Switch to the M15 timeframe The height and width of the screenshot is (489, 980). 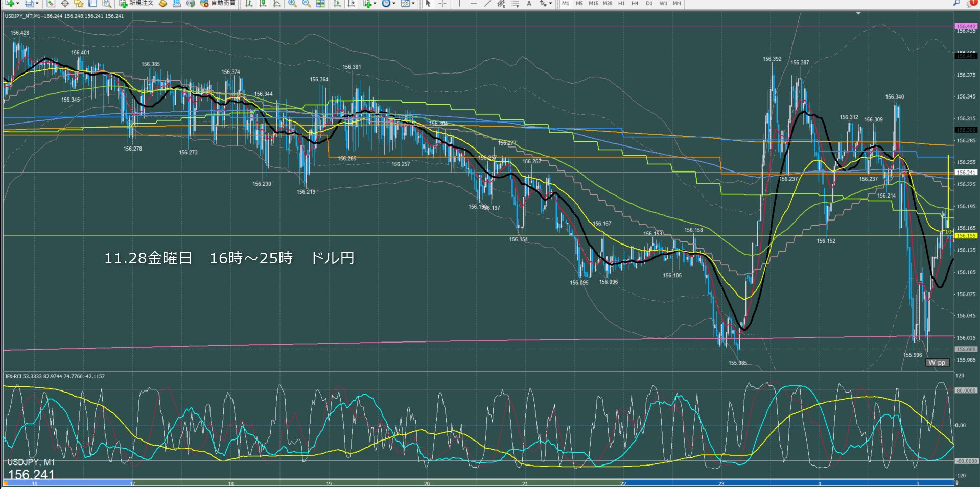(593, 3)
